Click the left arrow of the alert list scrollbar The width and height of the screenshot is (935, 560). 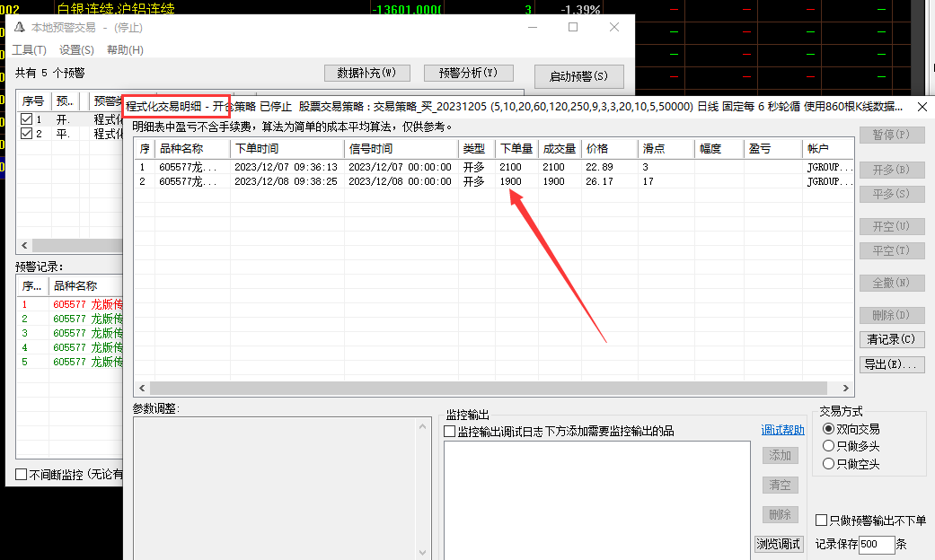pos(24,245)
